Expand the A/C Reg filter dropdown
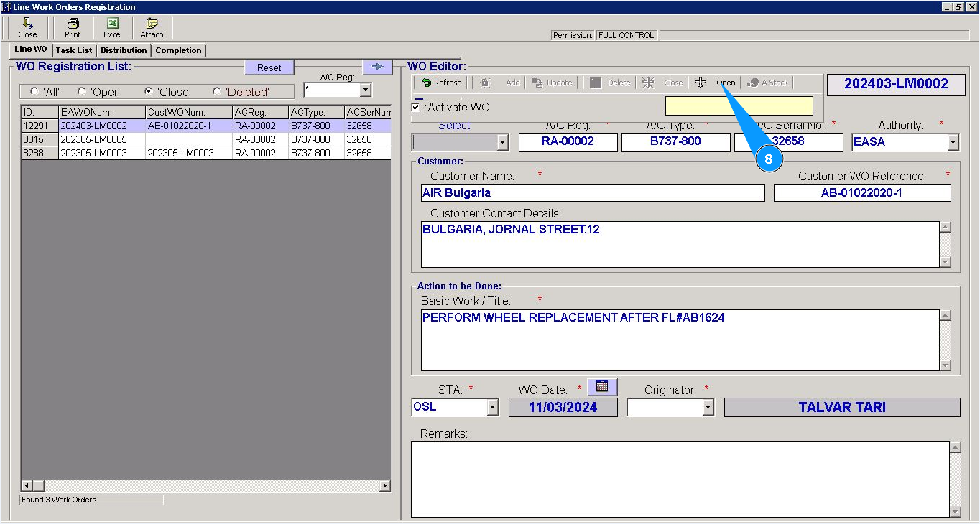The image size is (980, 524). [365, 90]
